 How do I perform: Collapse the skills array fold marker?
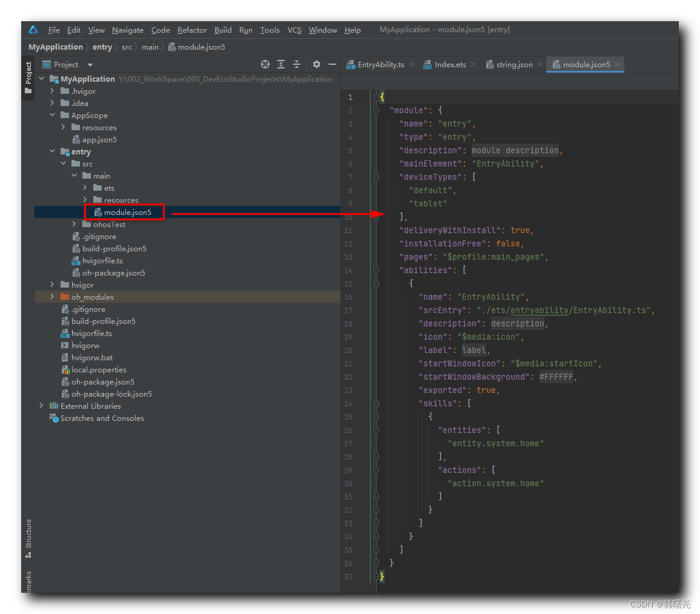(377, 403)
